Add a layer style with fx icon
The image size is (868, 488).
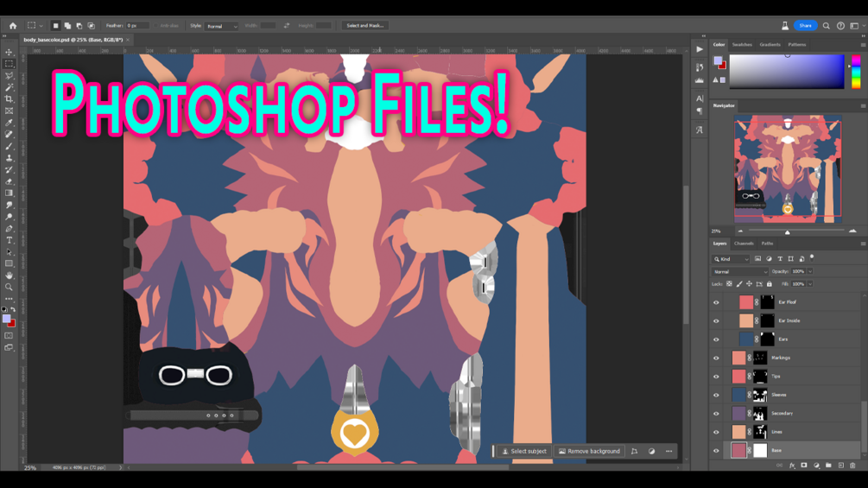click(x=792, y=466)
